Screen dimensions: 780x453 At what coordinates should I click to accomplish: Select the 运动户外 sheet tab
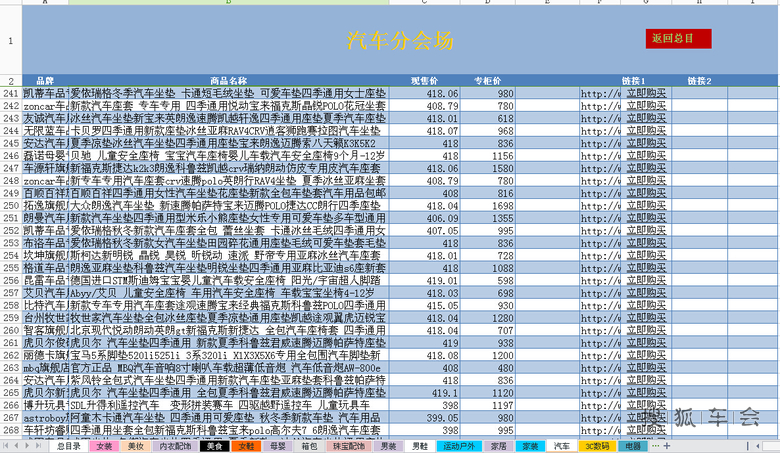point(461,446)
